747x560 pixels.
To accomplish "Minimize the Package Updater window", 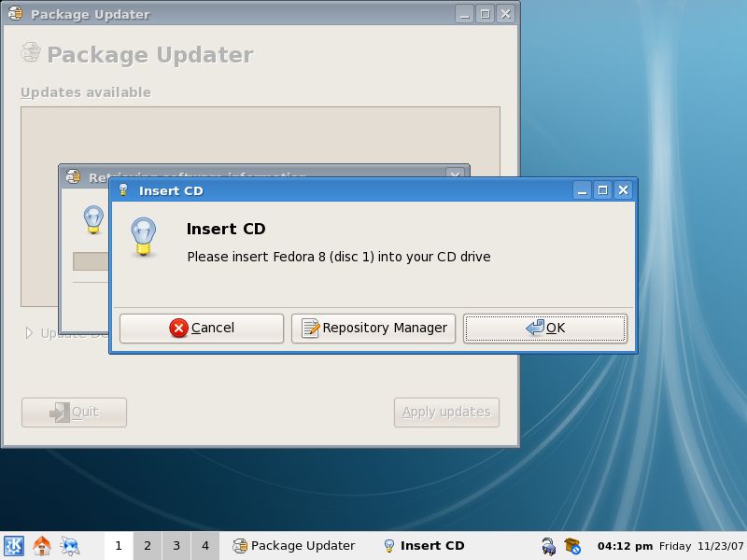I will (464, 14).
